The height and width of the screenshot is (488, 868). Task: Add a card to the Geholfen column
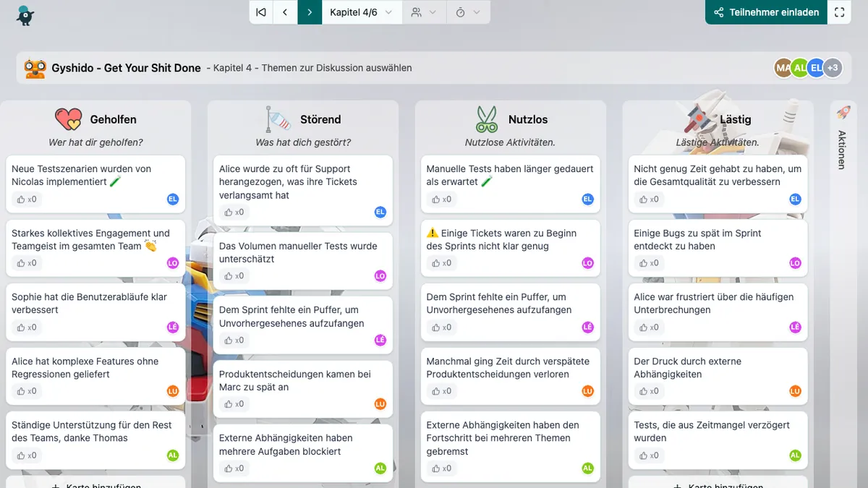95,484
